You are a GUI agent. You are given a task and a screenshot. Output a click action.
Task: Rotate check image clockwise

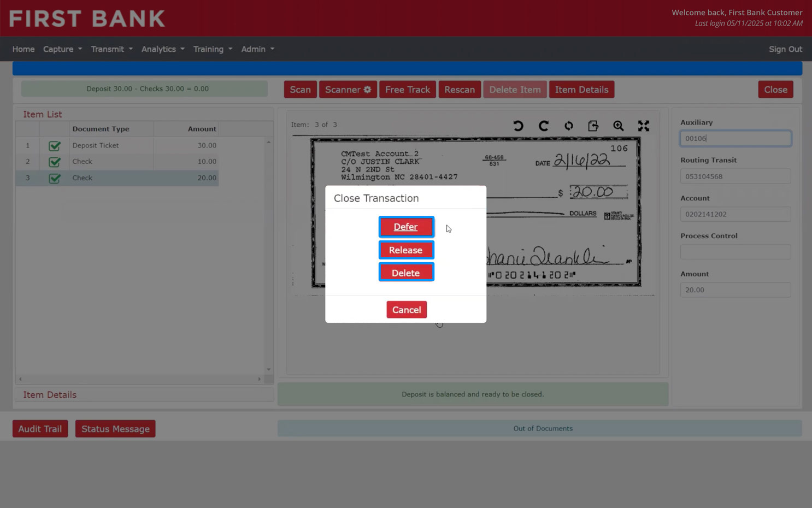coord(543,126)
